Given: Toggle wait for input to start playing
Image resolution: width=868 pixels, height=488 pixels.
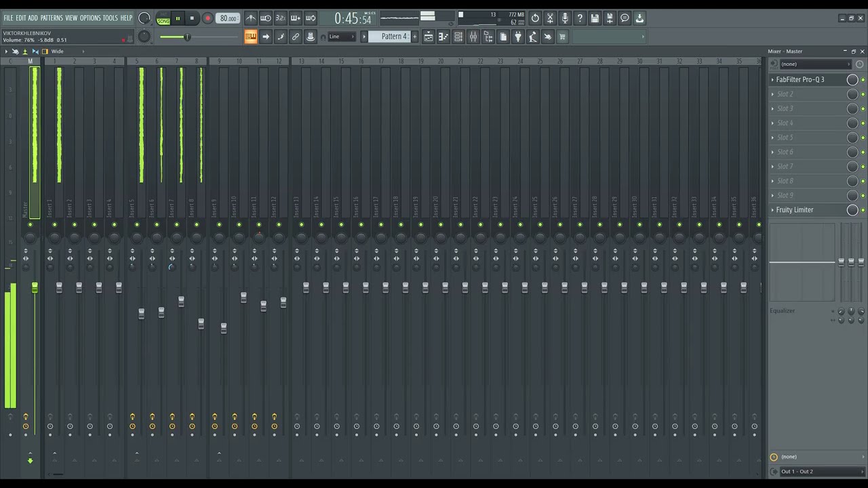Looking at the screenshot, I should (266, 18).
